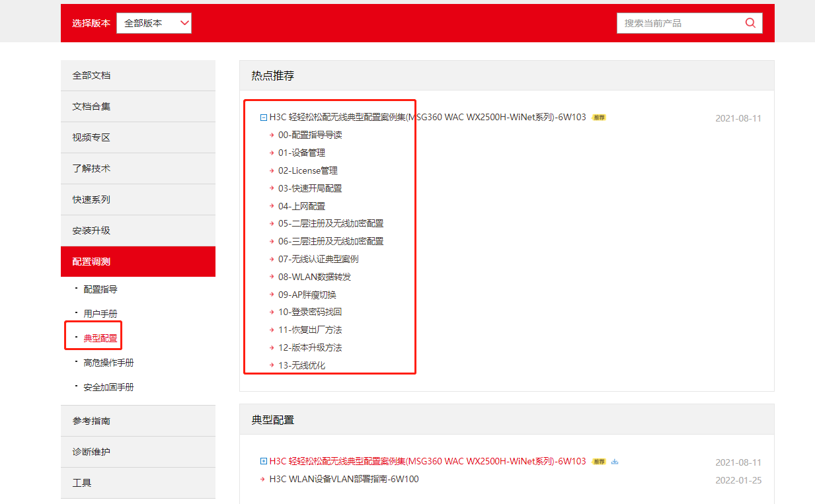Open the 全部文档 sidebar menu

(x=138, y=75)
